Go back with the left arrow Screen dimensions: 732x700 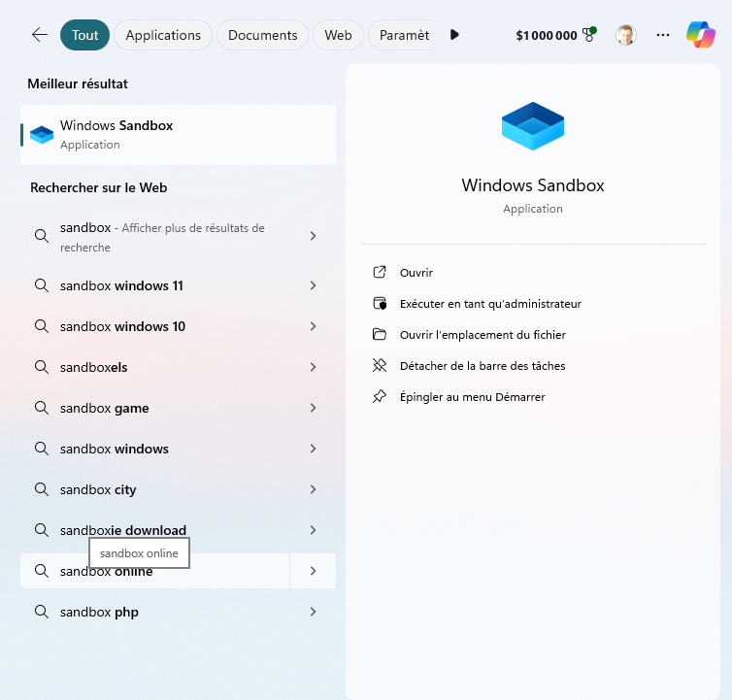pyautogui.click(x=40, y=35)
